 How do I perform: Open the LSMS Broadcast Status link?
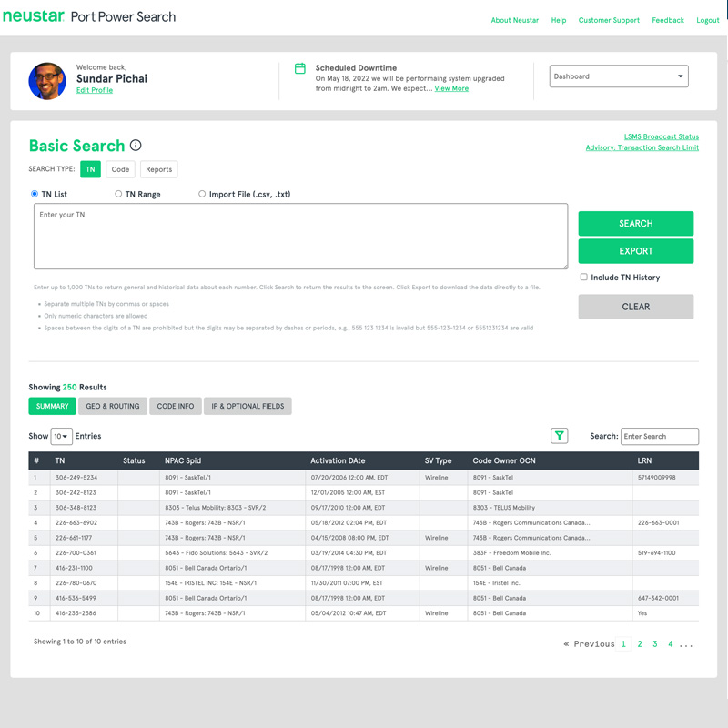pyautogui.click(x=661, y=136)
